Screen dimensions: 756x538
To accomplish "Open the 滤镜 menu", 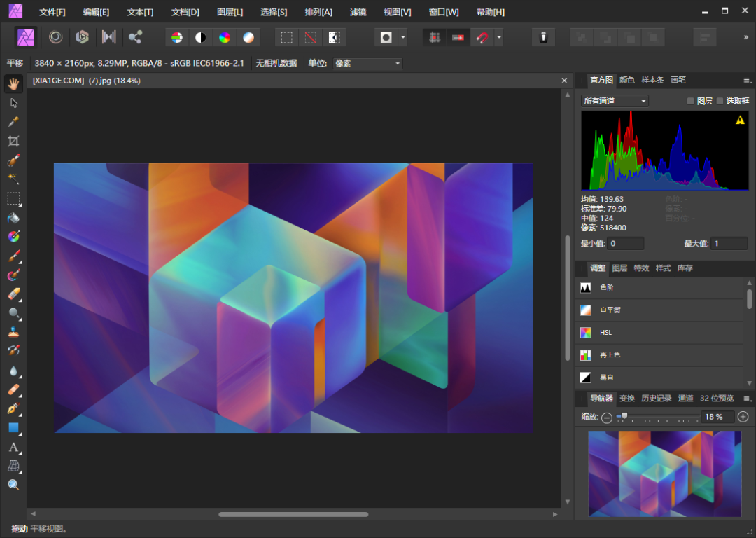I will point(358,11).
